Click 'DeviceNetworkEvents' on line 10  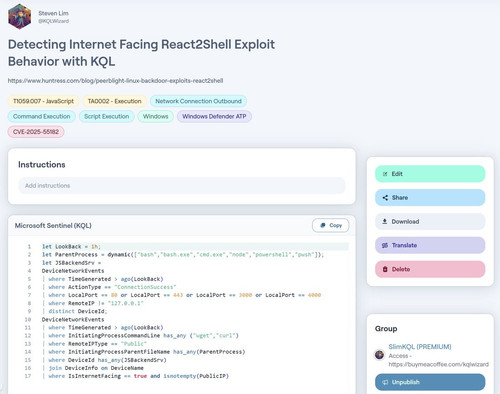(x=73, y=319)
